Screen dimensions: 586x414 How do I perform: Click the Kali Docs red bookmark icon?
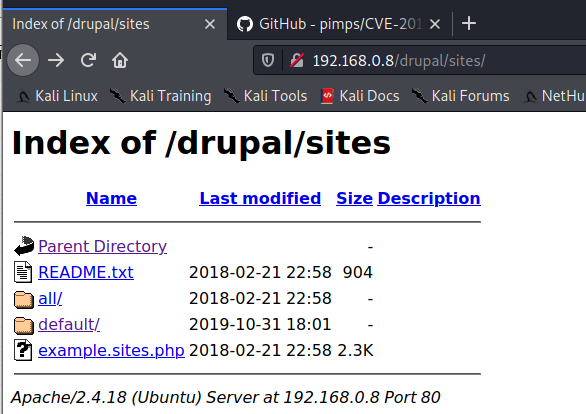coord(327,96)
